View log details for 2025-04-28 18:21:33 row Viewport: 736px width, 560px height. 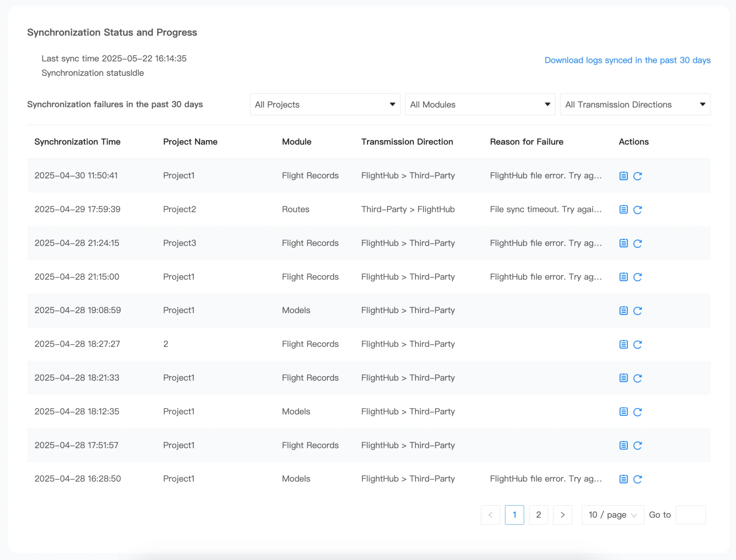pos(623,378)
